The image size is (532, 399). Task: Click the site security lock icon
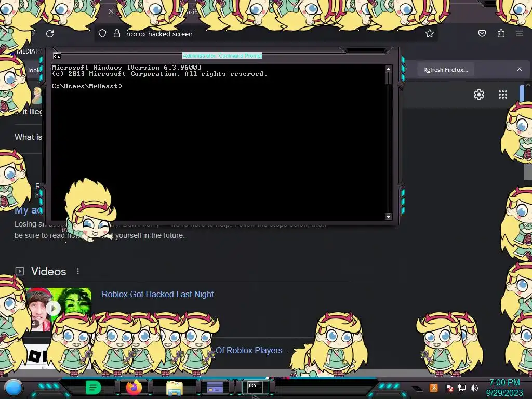pyautogui.click(x=117, y=33)
